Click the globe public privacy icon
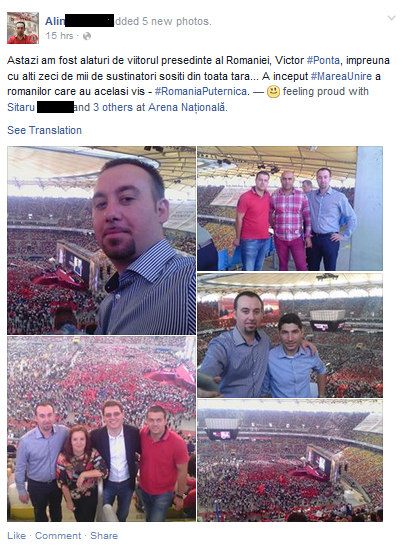Screen dimensions: 403x551 click(86, 36)
